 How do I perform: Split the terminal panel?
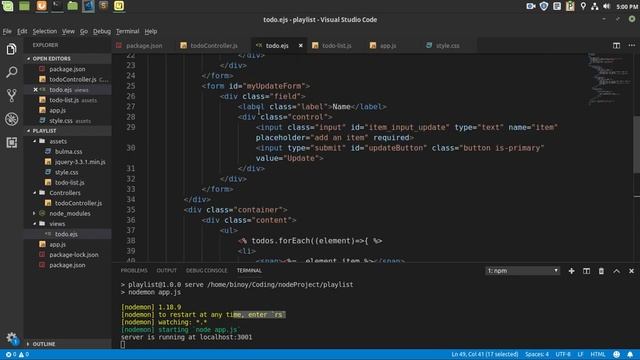click(x=587, y=271)
